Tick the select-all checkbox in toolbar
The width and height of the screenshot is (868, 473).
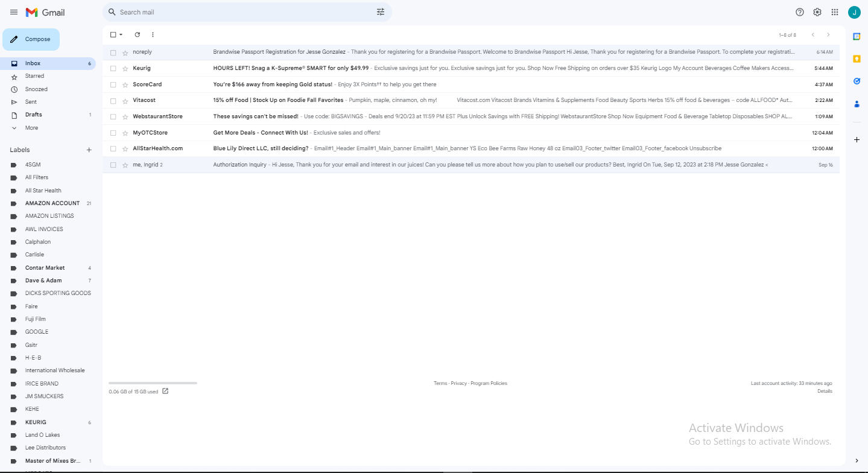pyautogui.click(x=113, y=35)
